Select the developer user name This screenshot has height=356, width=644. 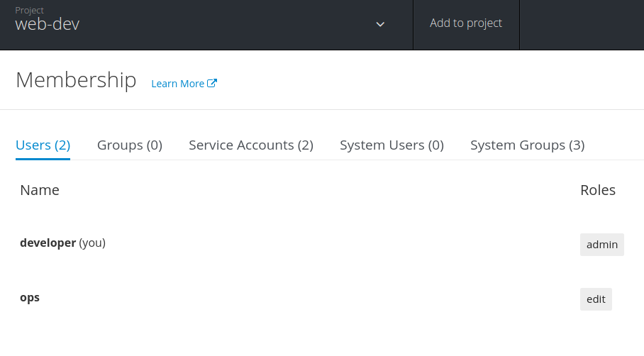tap(48, 243)
